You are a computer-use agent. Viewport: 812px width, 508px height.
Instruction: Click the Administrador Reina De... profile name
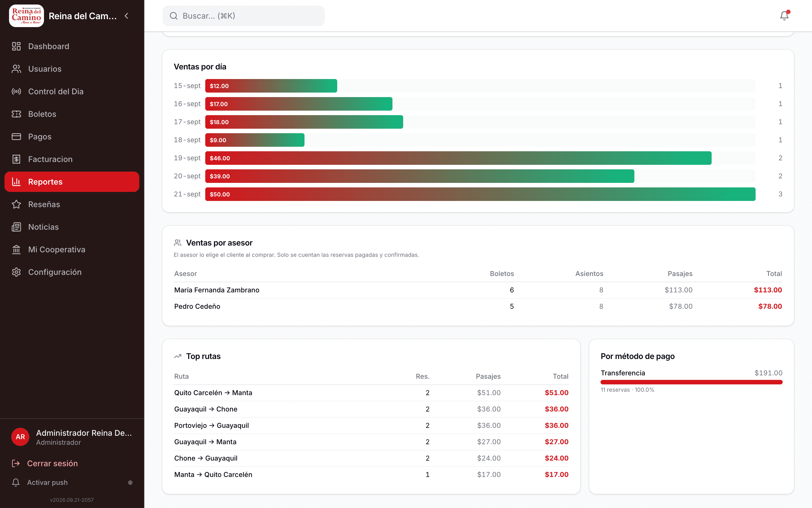[x=84, y=433]
